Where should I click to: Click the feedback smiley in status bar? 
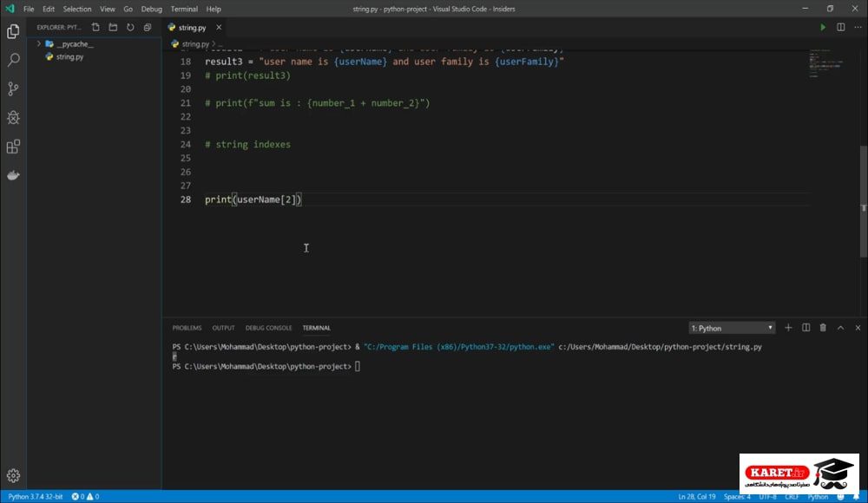tap(840, 496)
